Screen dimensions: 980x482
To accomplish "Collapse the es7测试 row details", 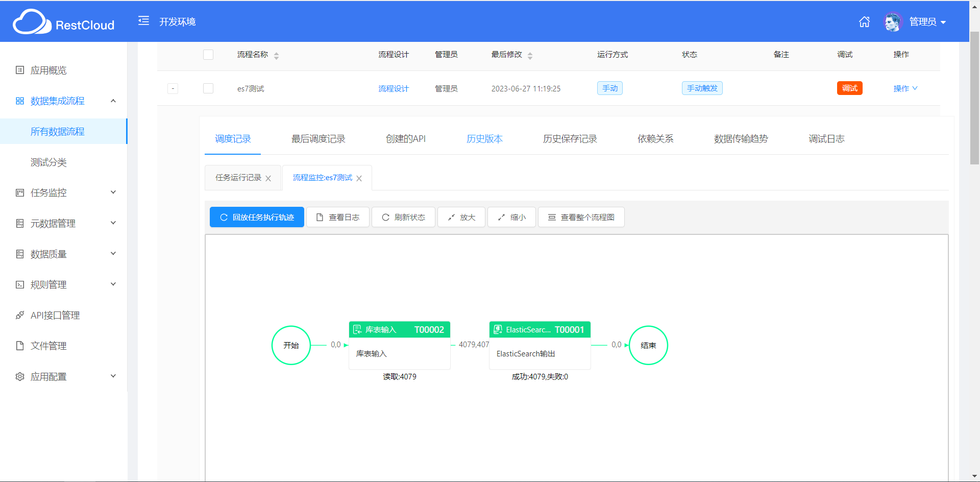I will click(x=173, y=88).
